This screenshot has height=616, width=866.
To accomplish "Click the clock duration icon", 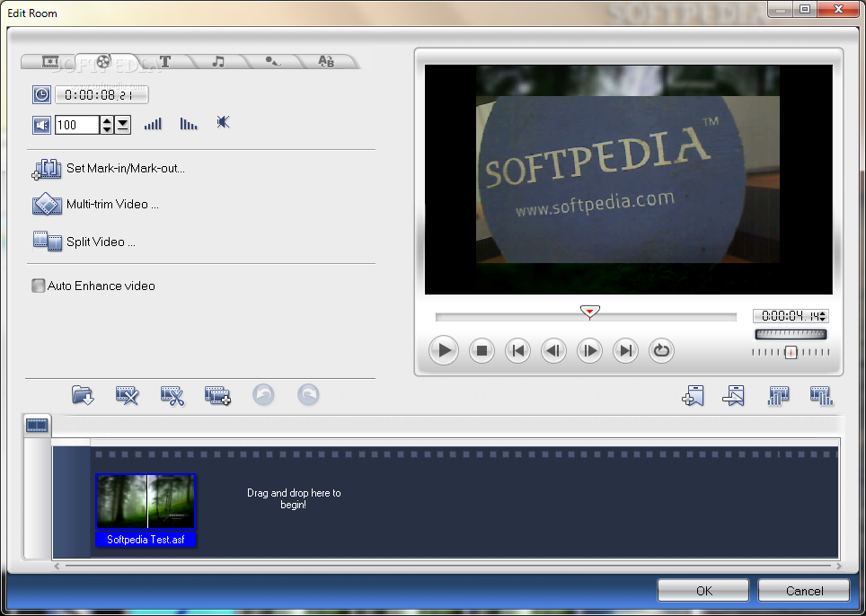I will [x=41, y=95].
